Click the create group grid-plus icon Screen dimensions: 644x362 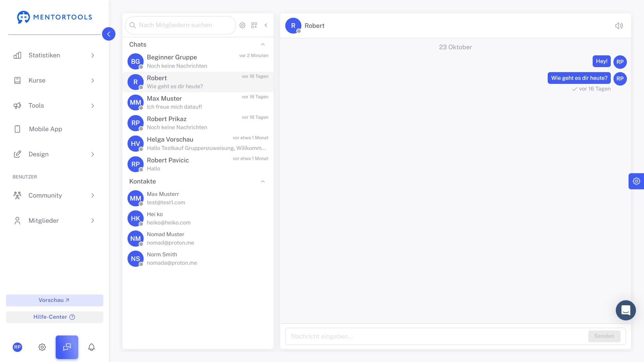(x=254, y=25)
